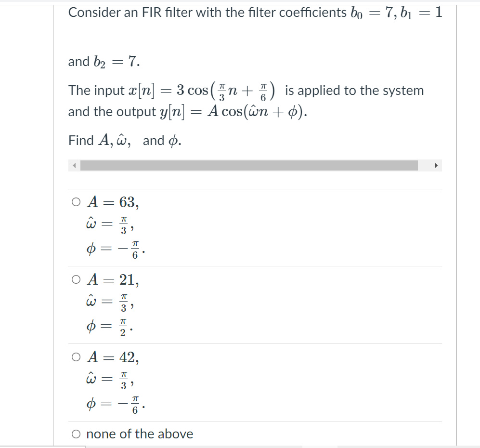Click the left scroll arrow icon
The image size is (480, 448).
pos(74,165)
